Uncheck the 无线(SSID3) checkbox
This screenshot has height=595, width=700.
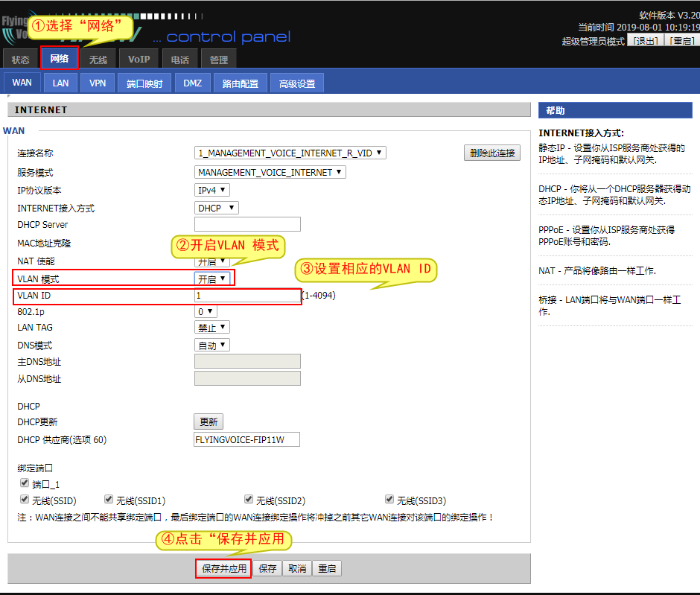[389, 500]
